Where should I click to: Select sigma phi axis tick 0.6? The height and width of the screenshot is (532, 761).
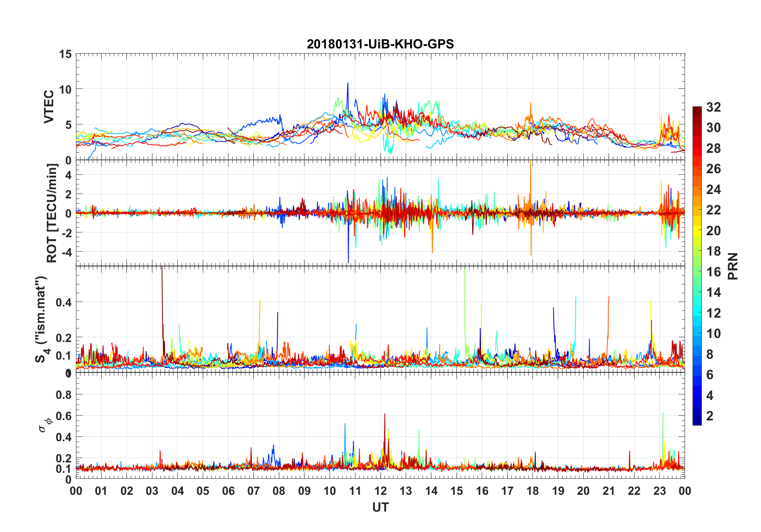coord(64,416)
